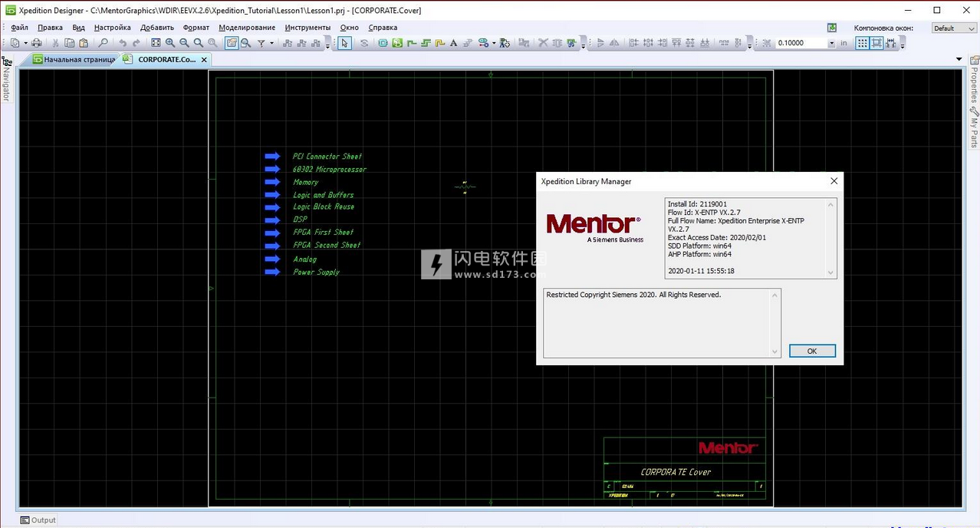980x528 pixels.
Task: Select the green Add Net tool
Action: [x=412, y=43]
